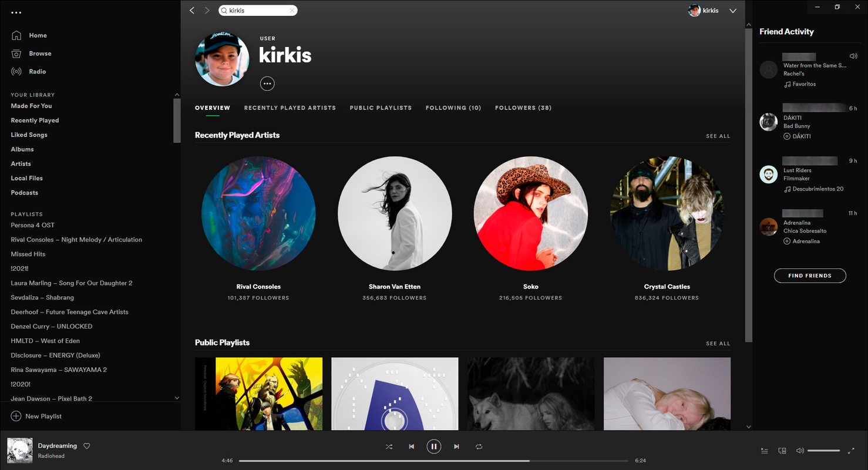Open the Following (10) tab
Screen dimensions: 868x470
pyautogui.click(x=453, y=108)
